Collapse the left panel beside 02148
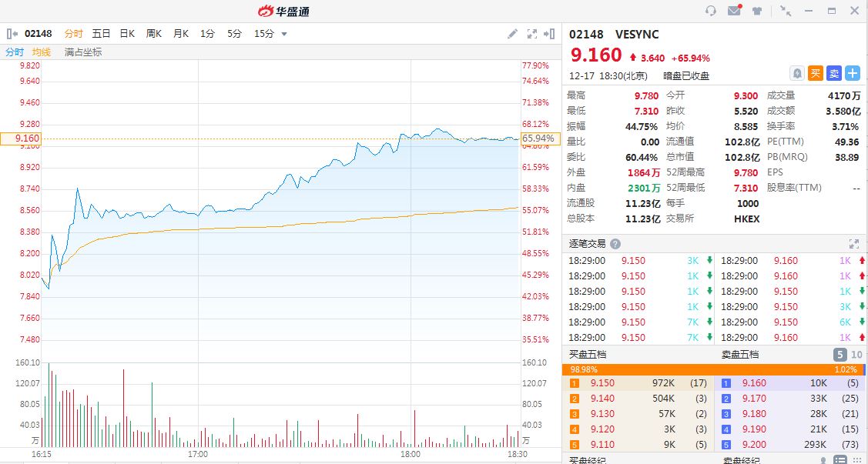868x464 pixels. [x=12, y=34]
